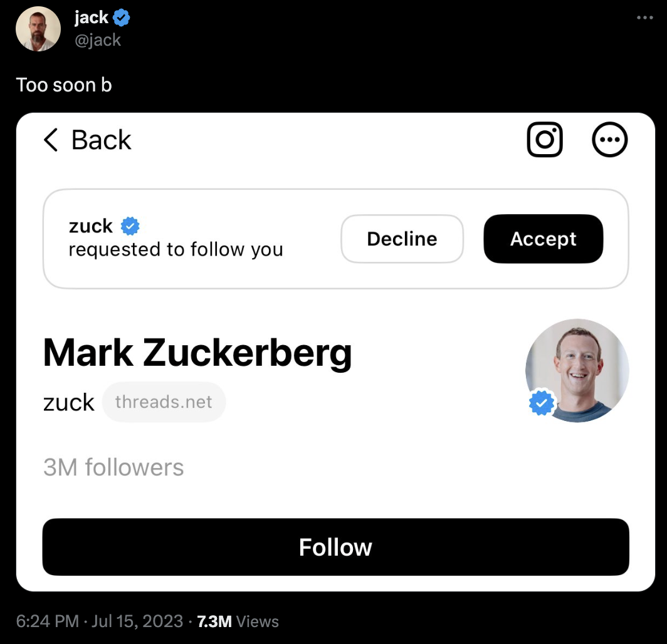Open Mark Zuckerberg's profile photo
Screen dimensions: 667x644
[577, 370]
